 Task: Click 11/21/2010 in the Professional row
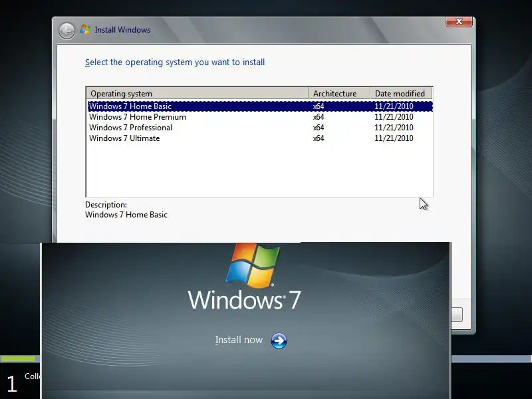[x=394, y=128]
